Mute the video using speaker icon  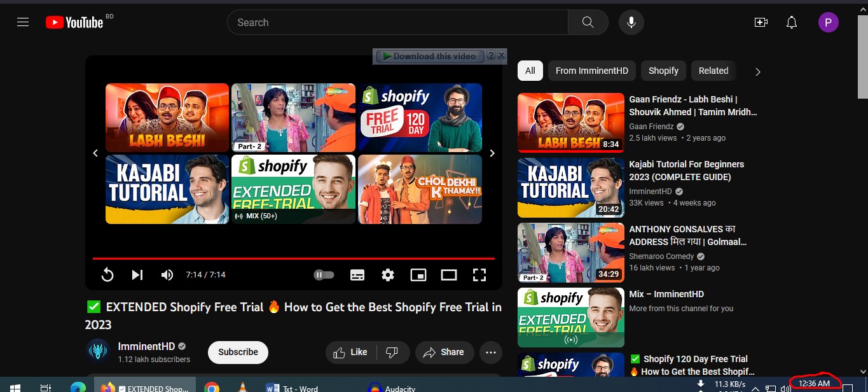(x=167, y=275)
